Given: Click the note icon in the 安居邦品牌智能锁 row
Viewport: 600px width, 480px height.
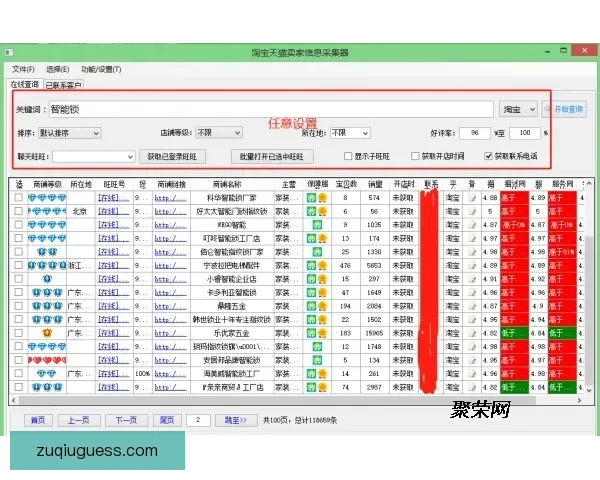Looking at the screenshot, I should click(x=472, y=360).
